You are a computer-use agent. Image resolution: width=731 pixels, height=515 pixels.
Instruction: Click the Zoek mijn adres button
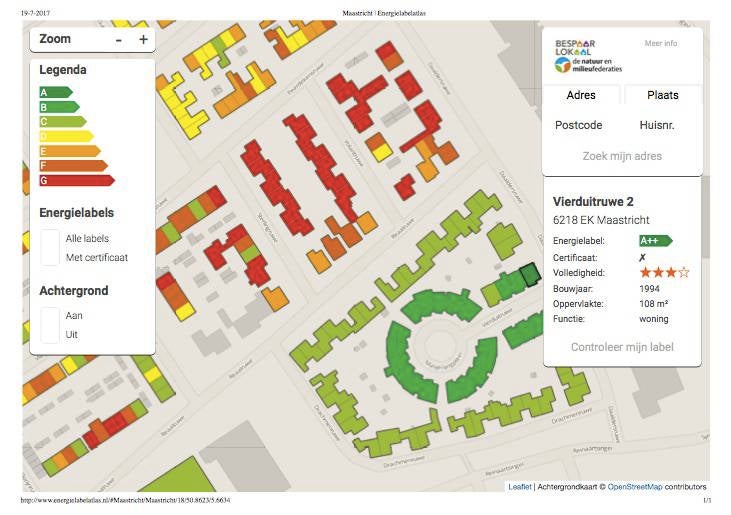pyautogui.click(x=622, y=156)
